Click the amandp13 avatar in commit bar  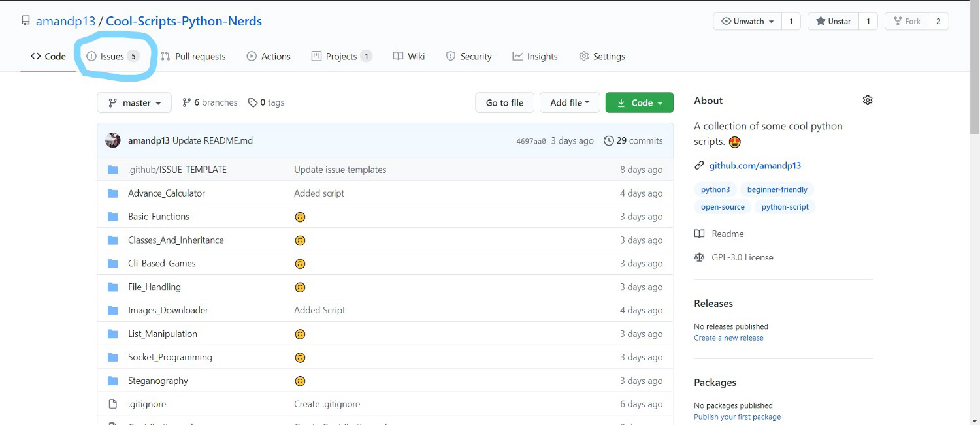point(113,140)
